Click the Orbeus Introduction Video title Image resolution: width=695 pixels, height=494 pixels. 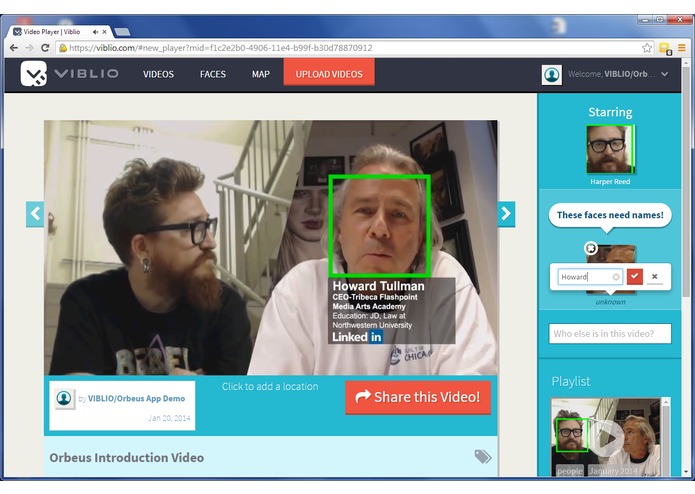127,458
